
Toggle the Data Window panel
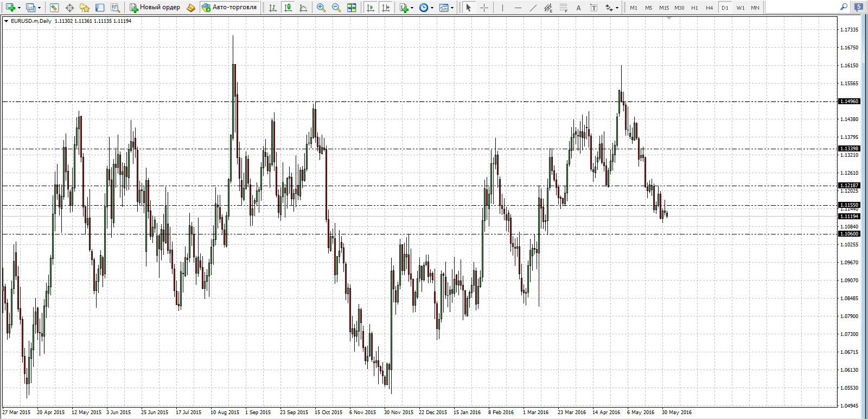(69, 8)
